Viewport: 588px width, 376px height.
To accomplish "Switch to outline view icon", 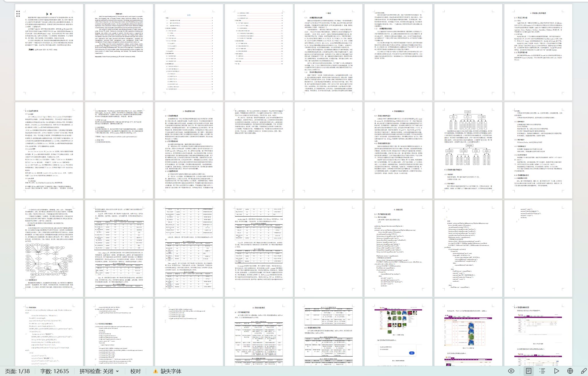I will pos(542,371).
